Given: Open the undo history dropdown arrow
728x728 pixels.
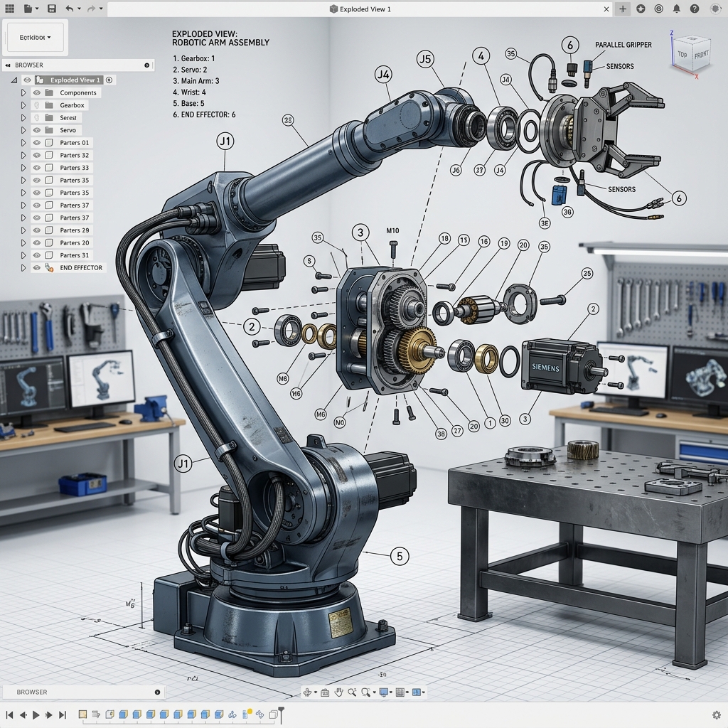Looking at the screenshot, I should click(x=79, y=9).
